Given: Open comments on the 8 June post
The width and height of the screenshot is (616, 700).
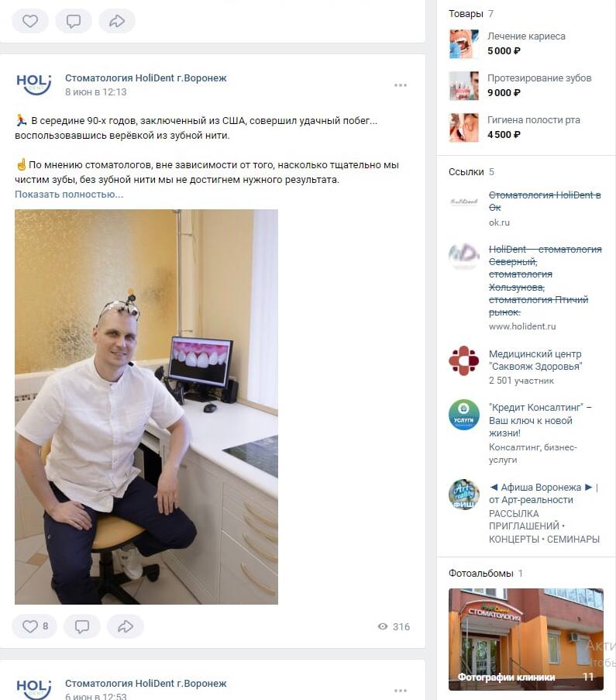Looking at the screenshot, I should pos(81,626).
